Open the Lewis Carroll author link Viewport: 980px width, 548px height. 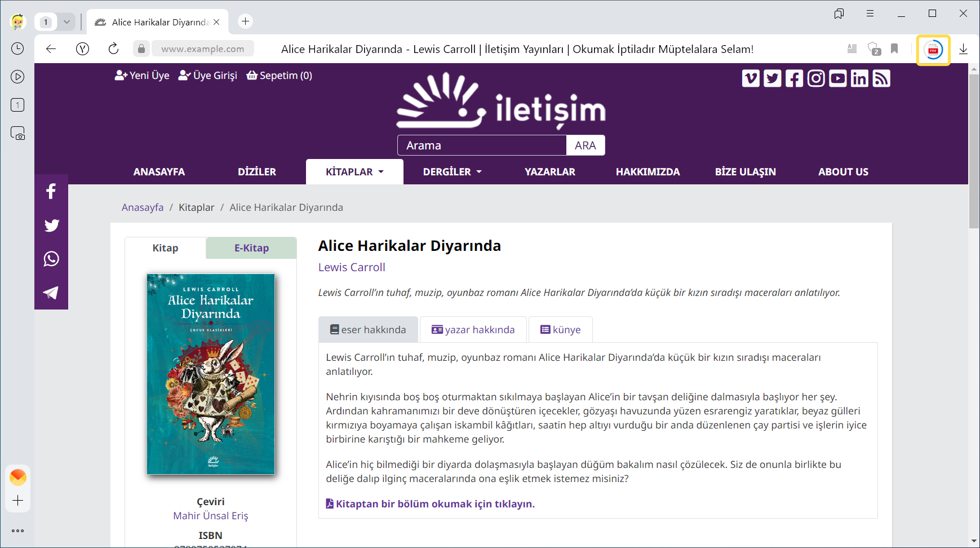coord(352,267)
